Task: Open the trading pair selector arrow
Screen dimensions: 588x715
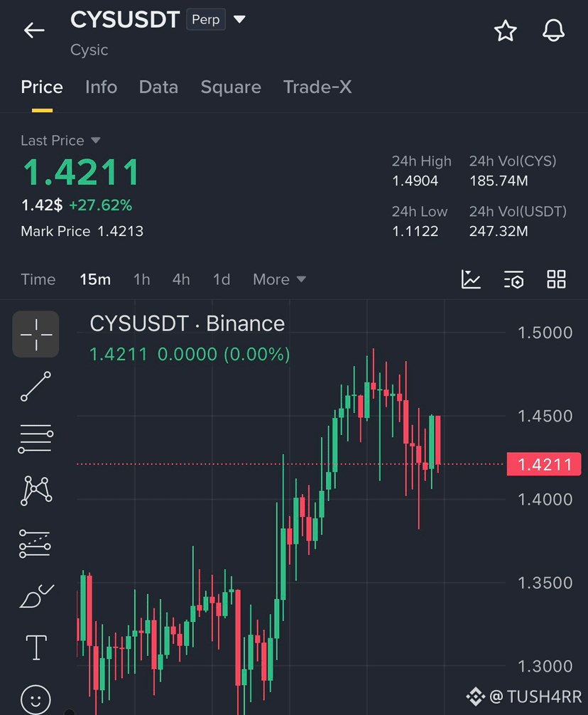Action: point(239,19)
